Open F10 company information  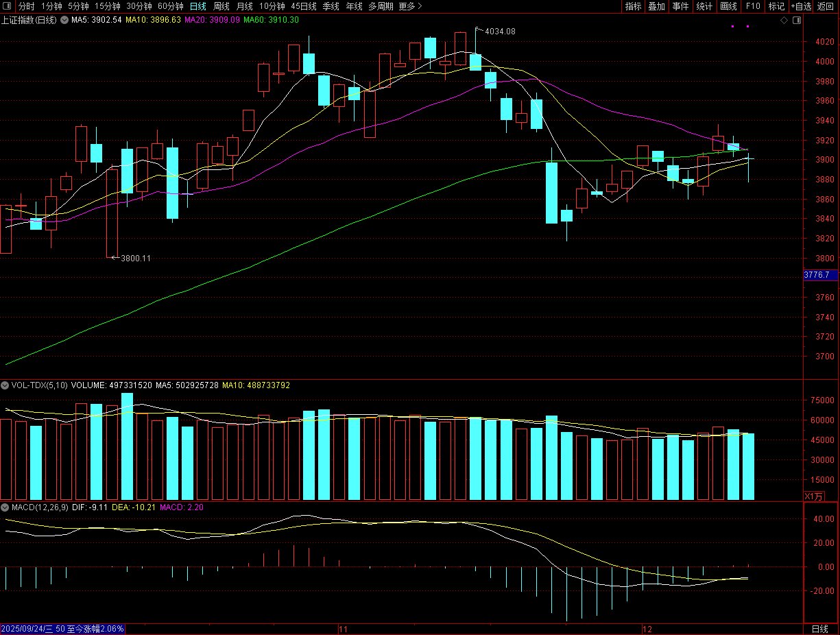coord(753,6)
